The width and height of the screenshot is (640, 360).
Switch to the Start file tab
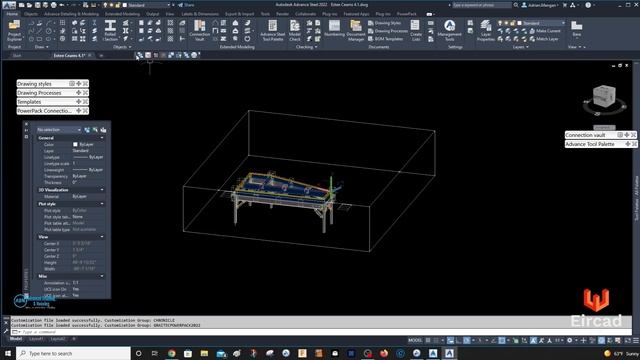click(x=17, y=56)
